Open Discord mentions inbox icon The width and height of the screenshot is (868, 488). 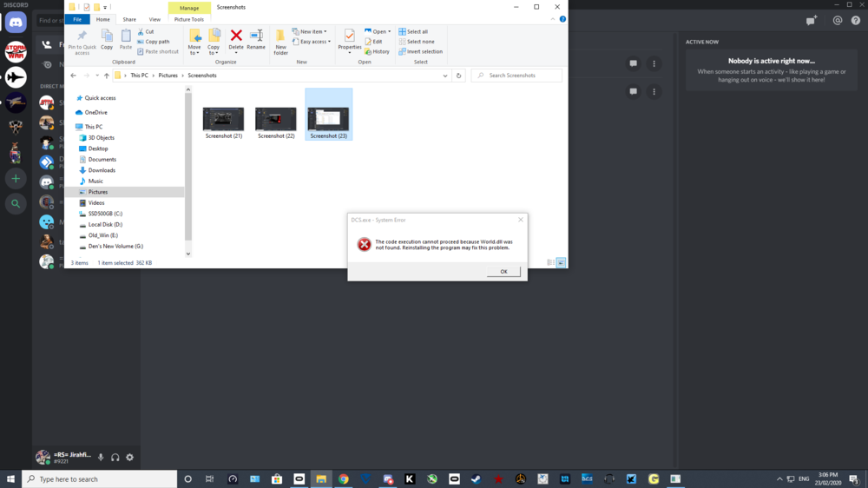[x=837, y=21]
